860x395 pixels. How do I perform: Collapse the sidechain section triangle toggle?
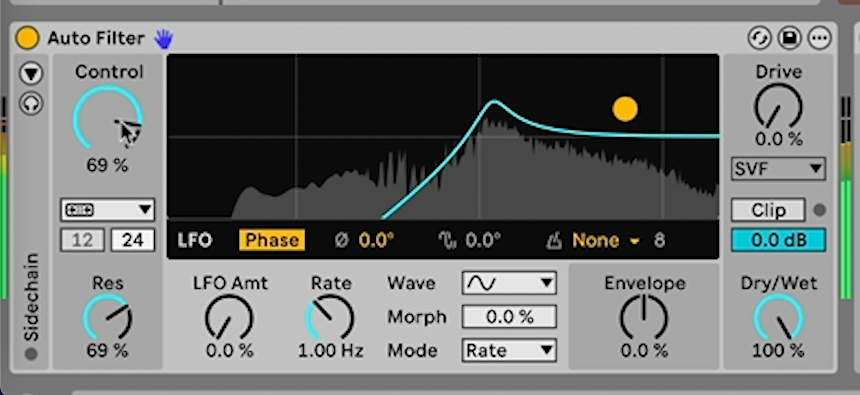[31, 74]
